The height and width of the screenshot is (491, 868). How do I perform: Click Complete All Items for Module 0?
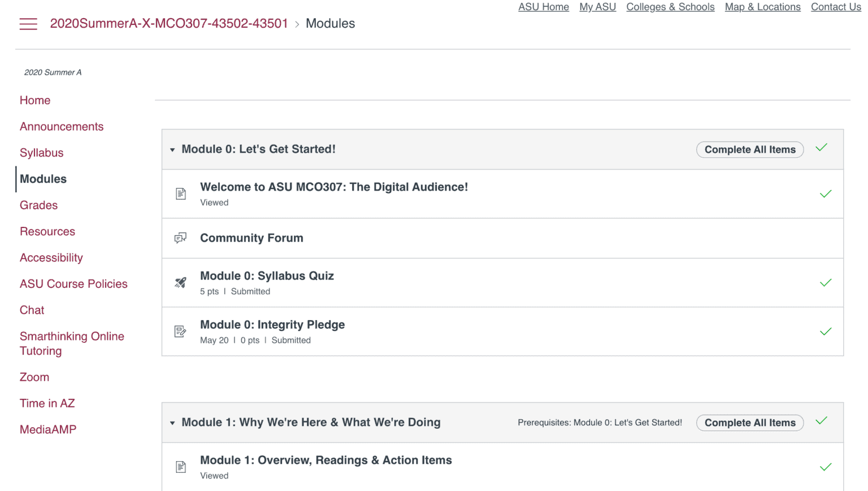tap(750, 149)
